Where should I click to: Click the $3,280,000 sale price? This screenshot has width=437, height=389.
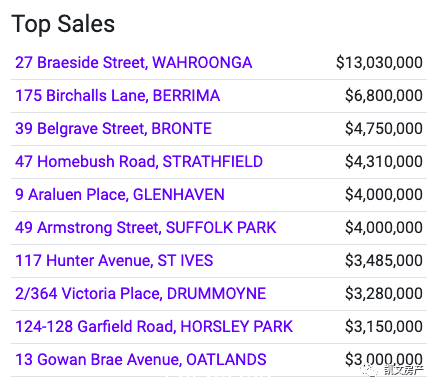384,294
